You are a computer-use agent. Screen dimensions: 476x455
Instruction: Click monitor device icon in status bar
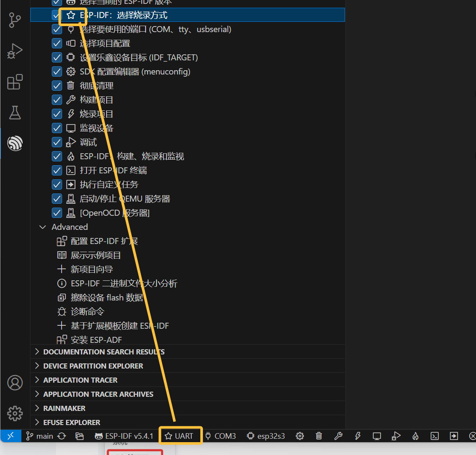377,436
